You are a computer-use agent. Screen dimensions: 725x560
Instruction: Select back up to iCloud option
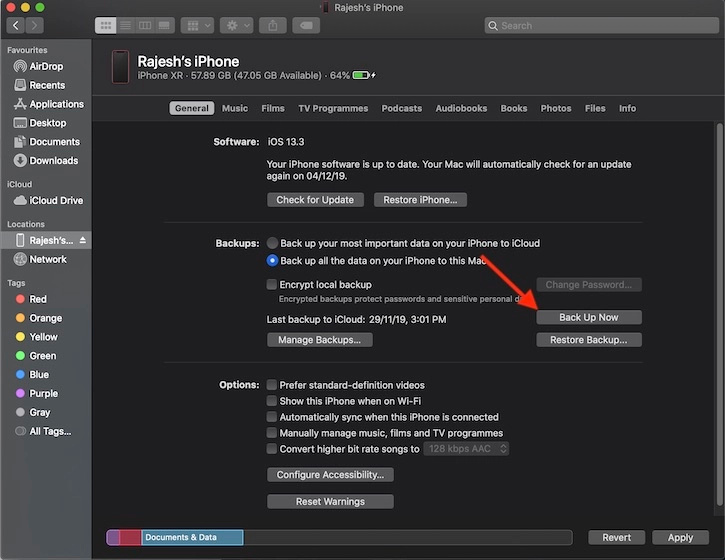point(272,243)
